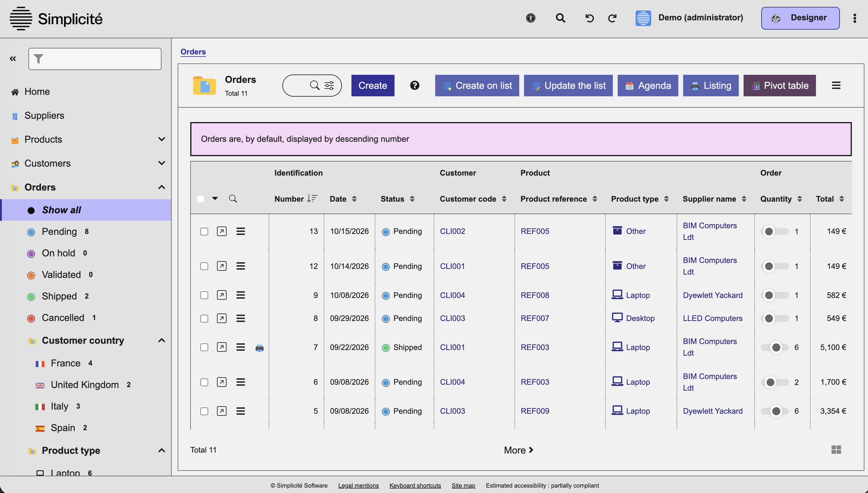
Task: Select checkbox for order 13
Action: pyautogui.click(x=204, y=232)
